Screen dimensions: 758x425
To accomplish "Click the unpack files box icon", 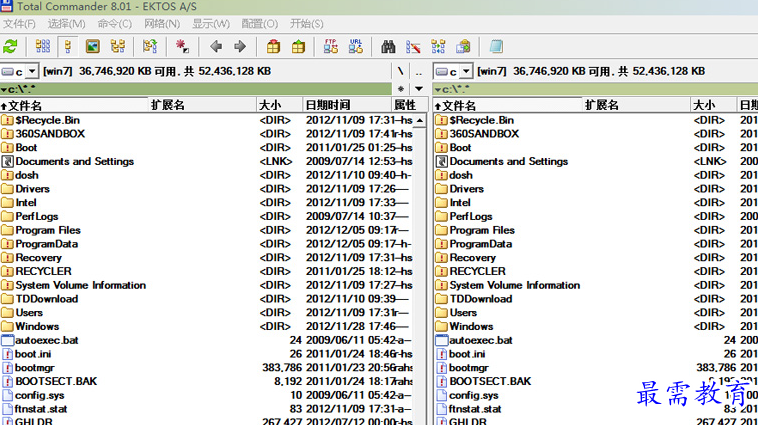I will click(298, 46).
